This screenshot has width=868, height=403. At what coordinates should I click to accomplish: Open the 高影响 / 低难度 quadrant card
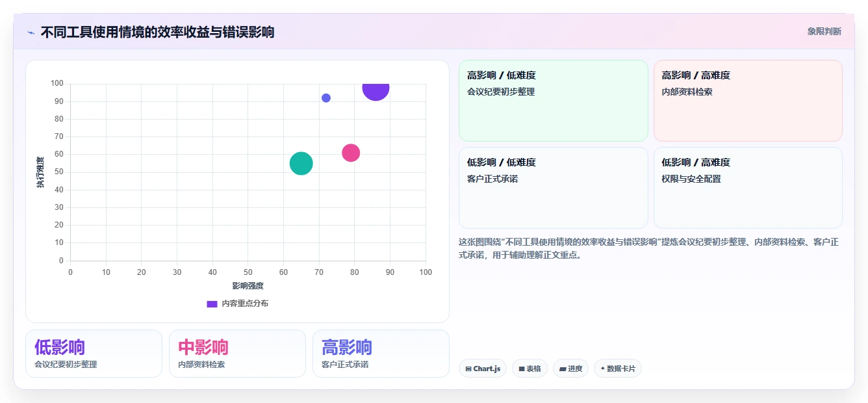(554, 101)
